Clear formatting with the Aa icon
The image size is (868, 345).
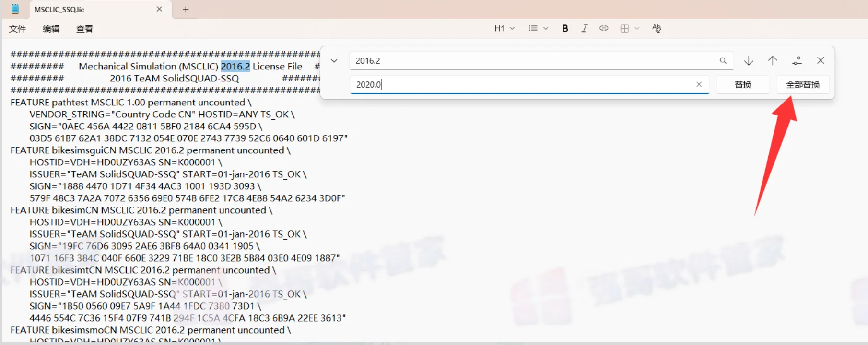(x=657, y=28)
